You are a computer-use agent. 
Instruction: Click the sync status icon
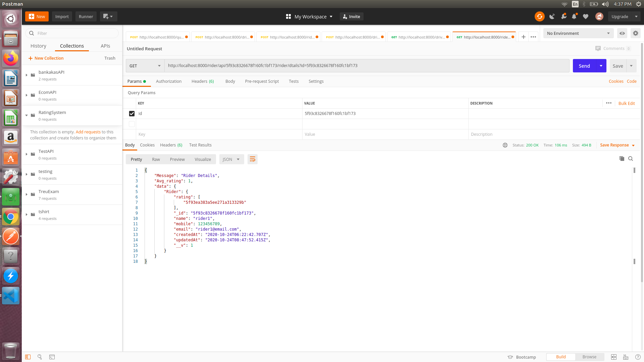pos(539,16)
